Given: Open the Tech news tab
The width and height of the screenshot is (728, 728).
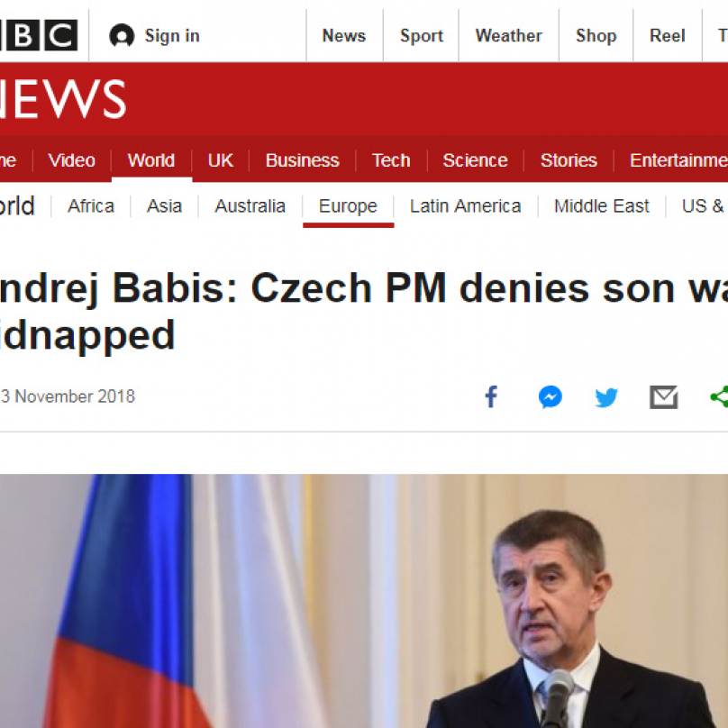Looking at the screenshot, I should 391,160.
